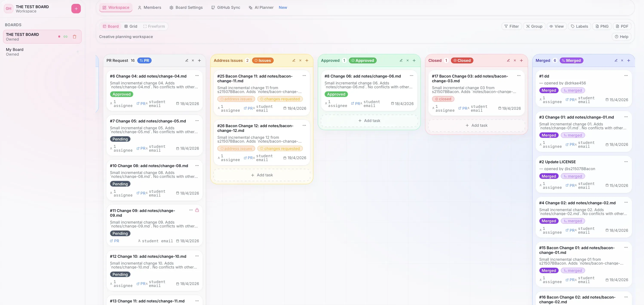
Task: Switch to Grid view
Action: click(x=131, y=26)
